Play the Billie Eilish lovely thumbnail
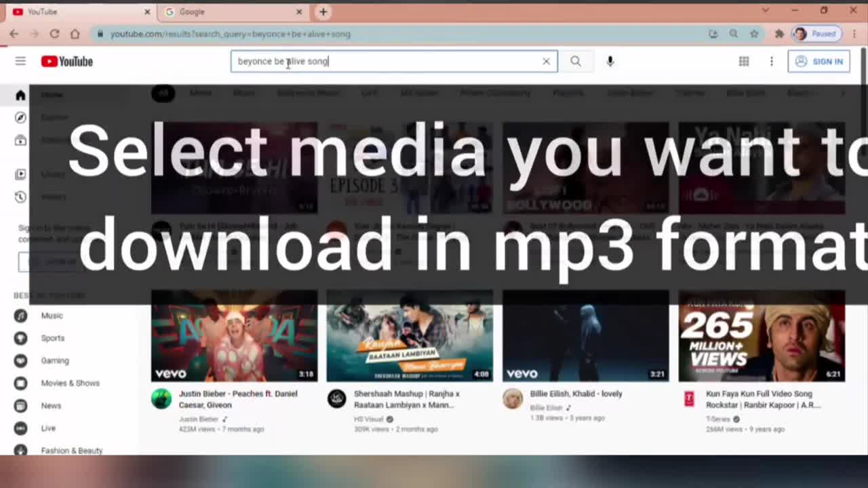Image resolution: width=868 pixels, height=488 pixels. coord(586,336)
